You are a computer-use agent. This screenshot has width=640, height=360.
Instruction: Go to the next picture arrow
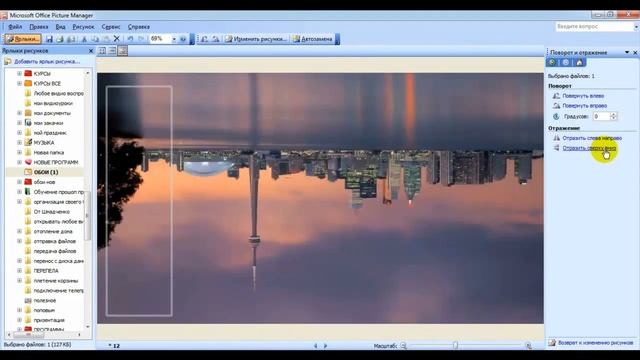[x=325, y=346]
